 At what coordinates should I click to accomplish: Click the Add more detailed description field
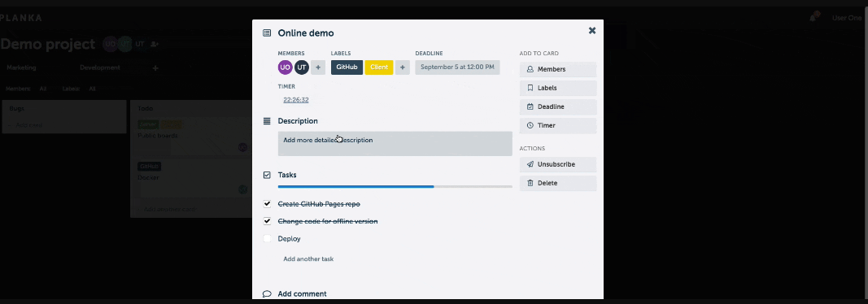pyautogui.click(x=395, y=144)
